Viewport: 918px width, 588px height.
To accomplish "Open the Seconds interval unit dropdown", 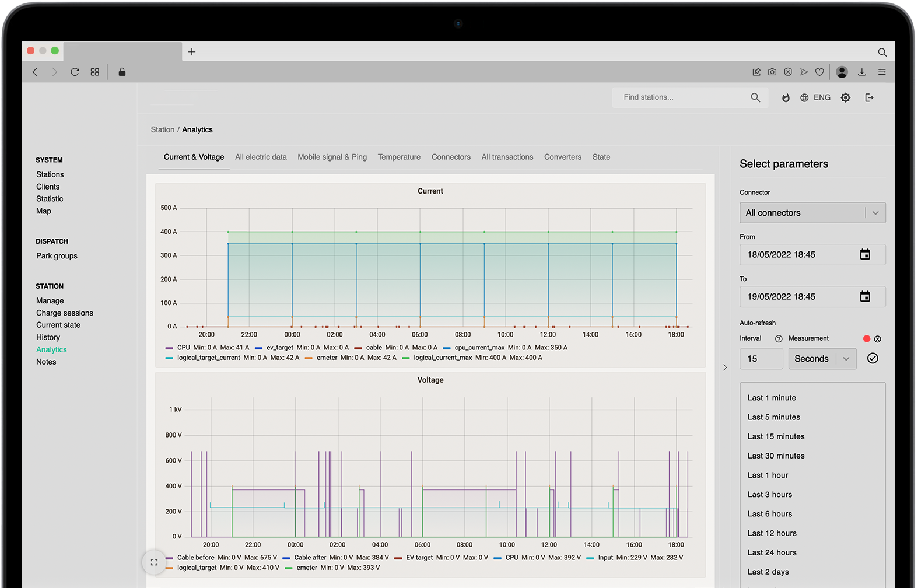I will [822, 359].
